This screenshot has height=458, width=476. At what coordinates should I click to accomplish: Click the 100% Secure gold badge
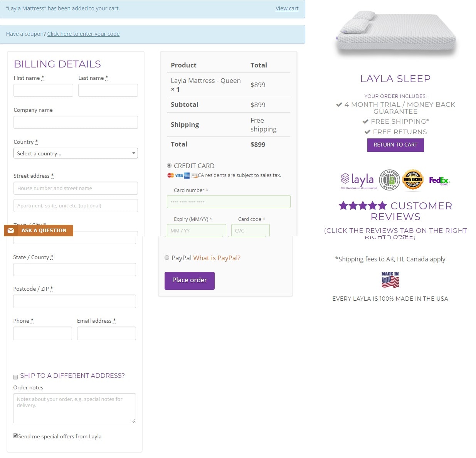[413, 180]
